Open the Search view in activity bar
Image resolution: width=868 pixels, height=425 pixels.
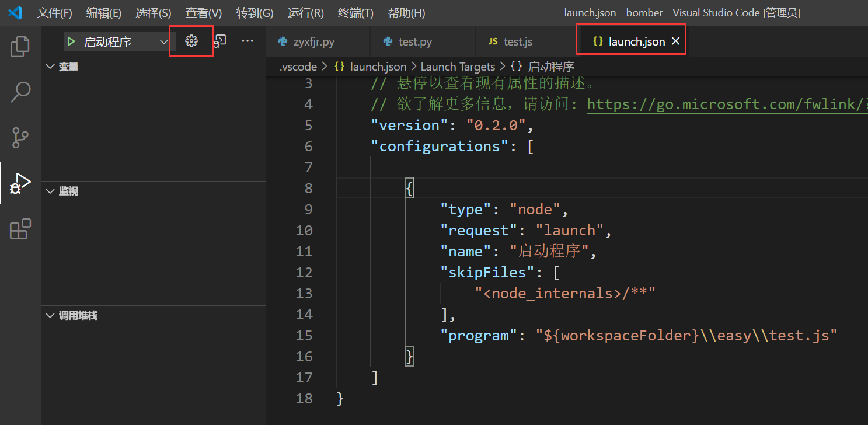[20, 92]
